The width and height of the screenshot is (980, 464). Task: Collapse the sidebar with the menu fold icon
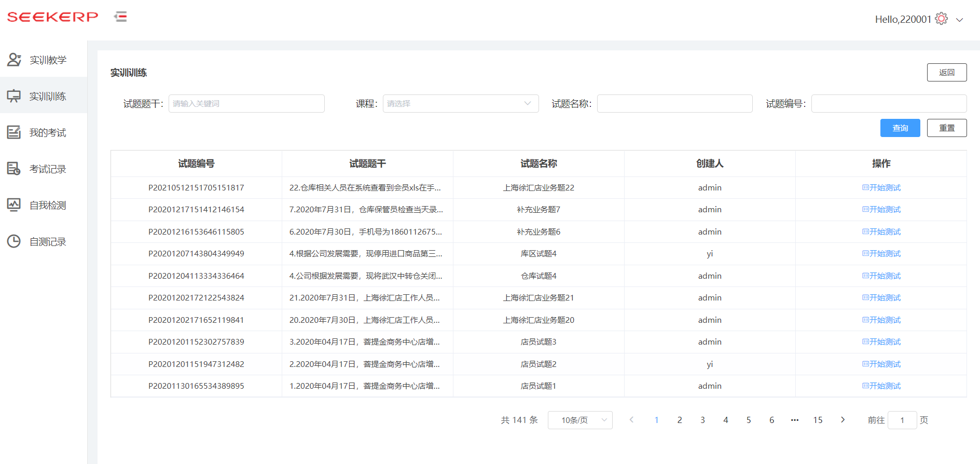(x=120, y=17)
